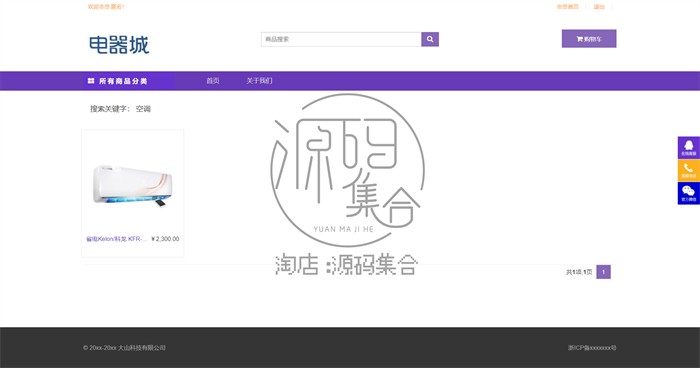Viewport: 700px width, 368px height.
Task: Click the orange phone service side icon
Action: click(689, 171)
